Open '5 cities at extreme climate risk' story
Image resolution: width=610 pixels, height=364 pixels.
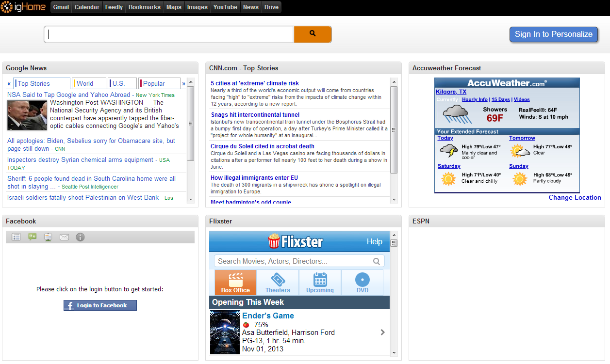click(255, 83)
